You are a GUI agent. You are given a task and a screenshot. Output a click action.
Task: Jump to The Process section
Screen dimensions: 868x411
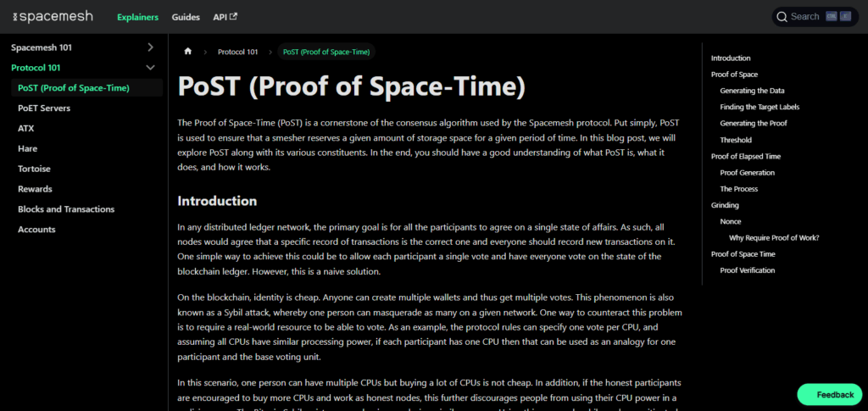[739, 189]
